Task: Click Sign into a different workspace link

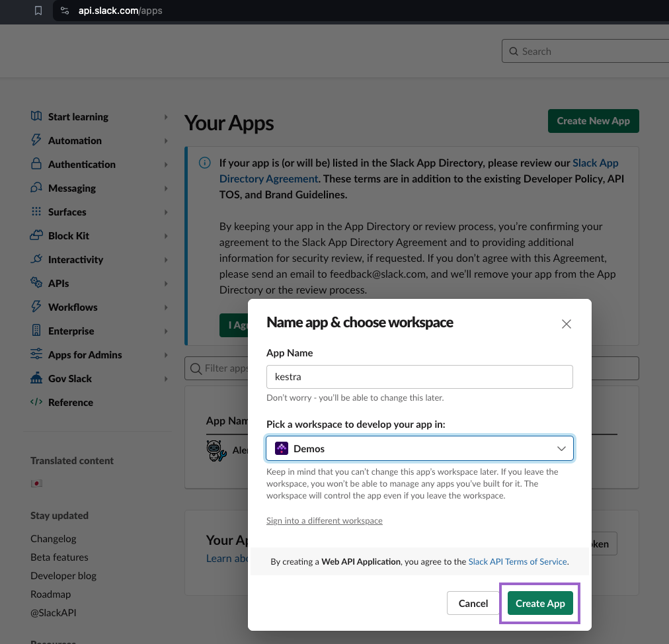Action: coord(324,520)
